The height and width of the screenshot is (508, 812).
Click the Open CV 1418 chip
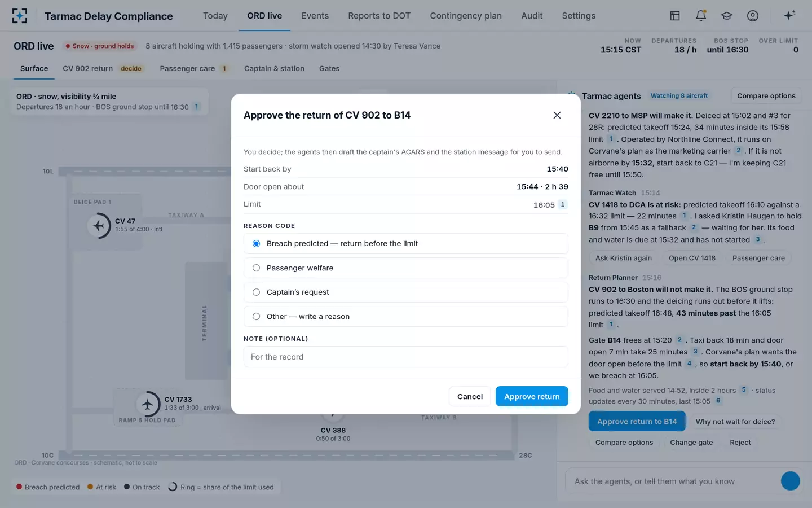(x=692, y=258)
